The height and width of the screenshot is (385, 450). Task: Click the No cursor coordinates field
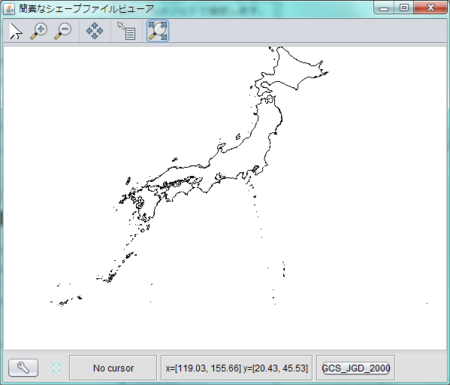pos(113,368)
